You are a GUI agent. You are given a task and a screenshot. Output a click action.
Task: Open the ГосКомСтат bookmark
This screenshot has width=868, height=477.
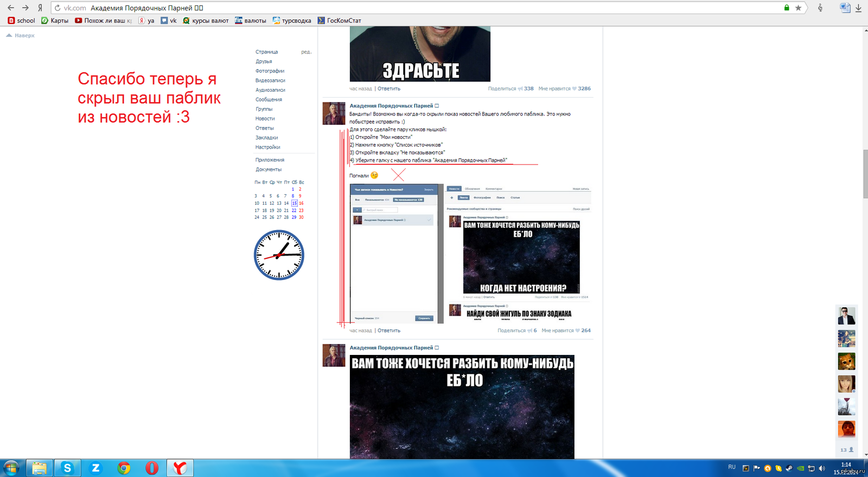pyautogui.click(x=340, y=21)
